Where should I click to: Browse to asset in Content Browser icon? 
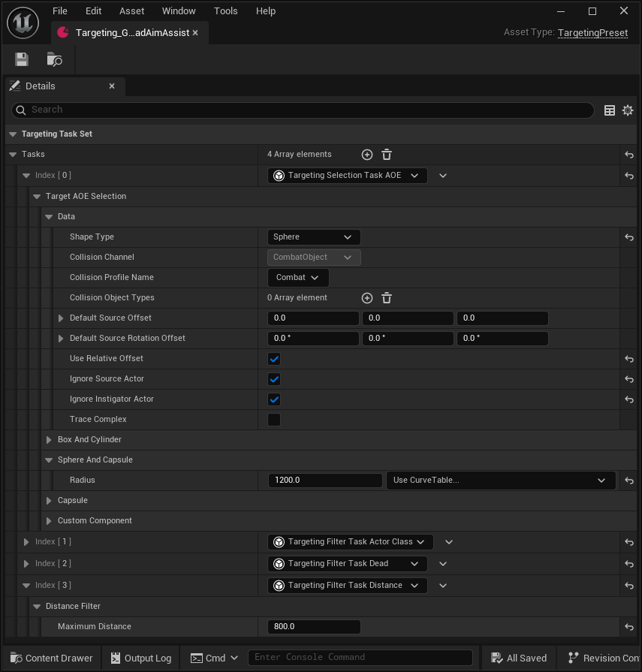[54, 59]
